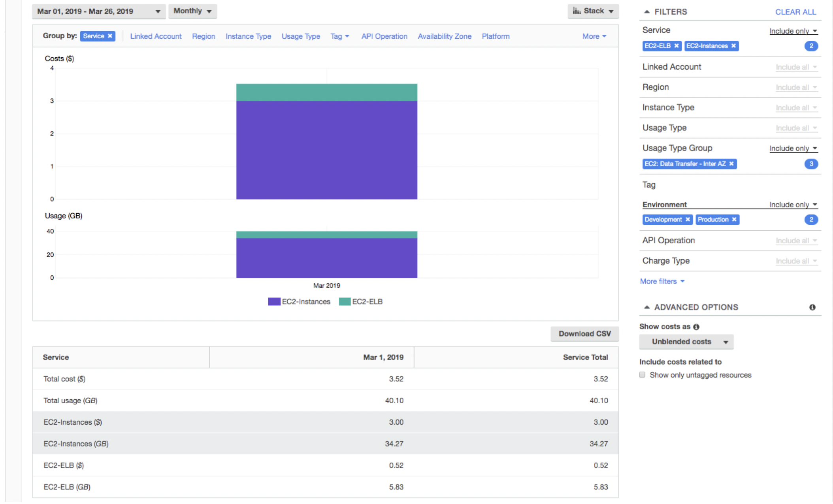Click the Clear All filters link
Viewport: 833px width, 504px height.
(795, 12)
